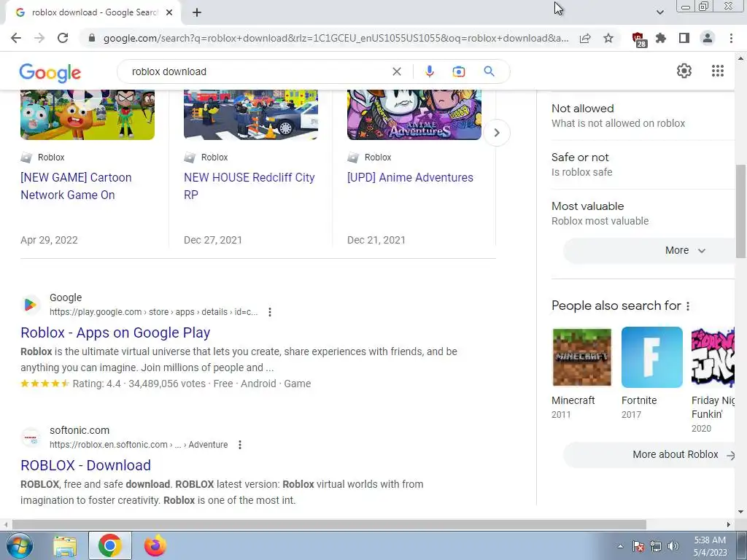
Task: Play the Cartoon Network video thumbnail
Action: click(x=88, y=114)
